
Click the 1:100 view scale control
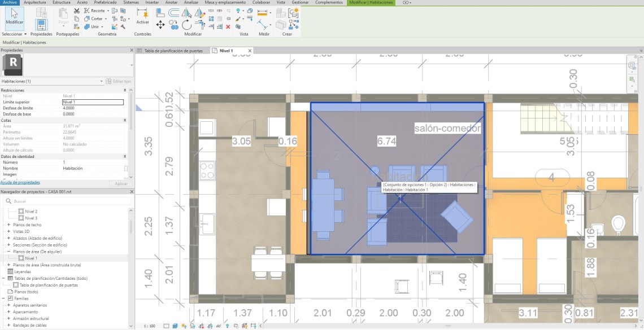(150, 326)
